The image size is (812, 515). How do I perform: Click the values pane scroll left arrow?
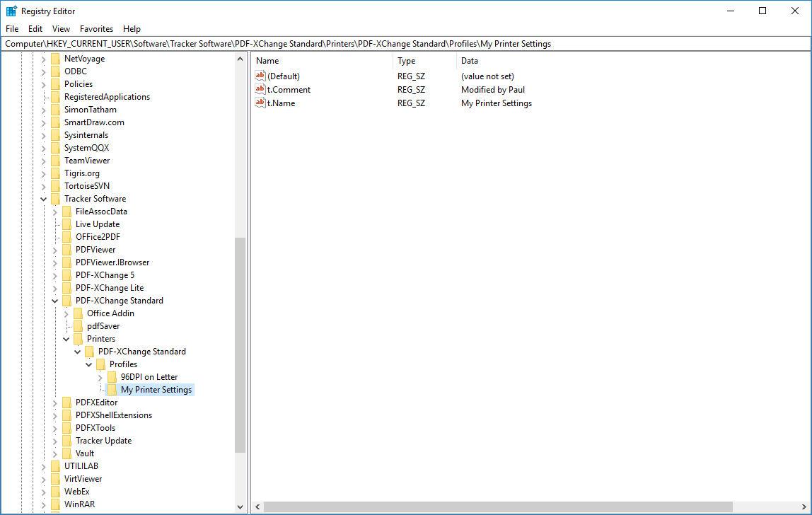[x=258, y=507]
